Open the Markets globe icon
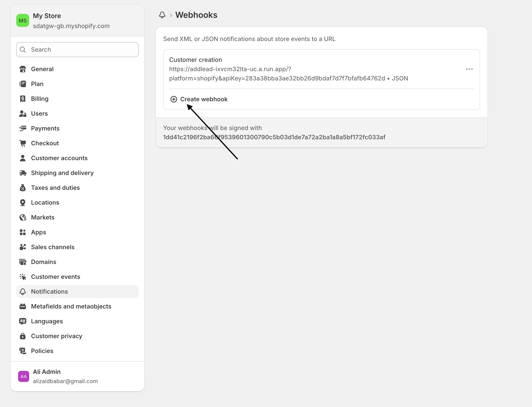Image resolution: width=532 pixels, height=407 pixels. click(23, 217)
